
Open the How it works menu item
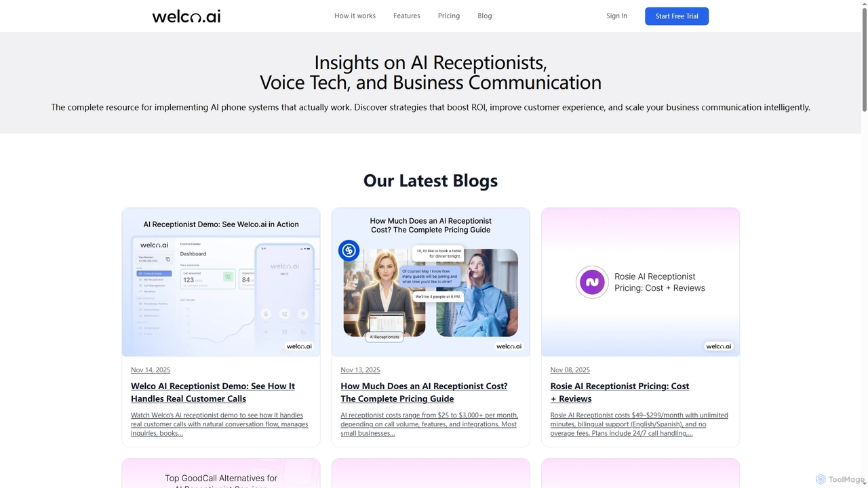pos(355,16)
